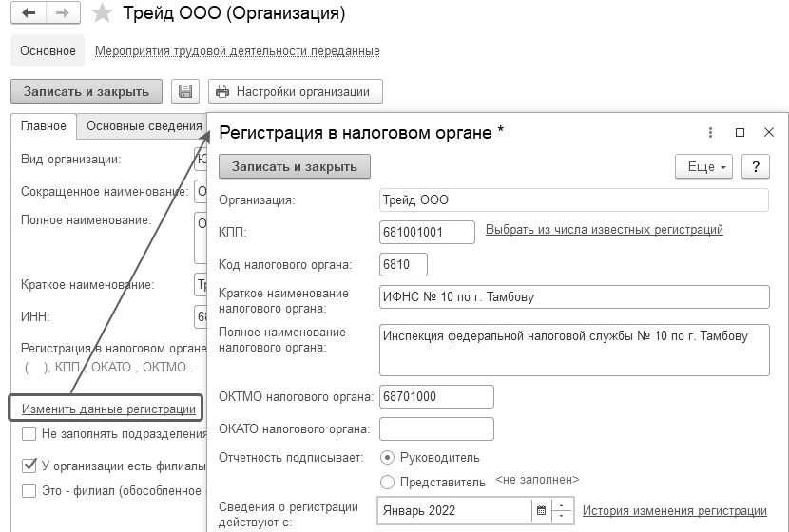Open Мероприятия трудовой деятельности переданные
This screenshot has height=532, width=789.
238,51
